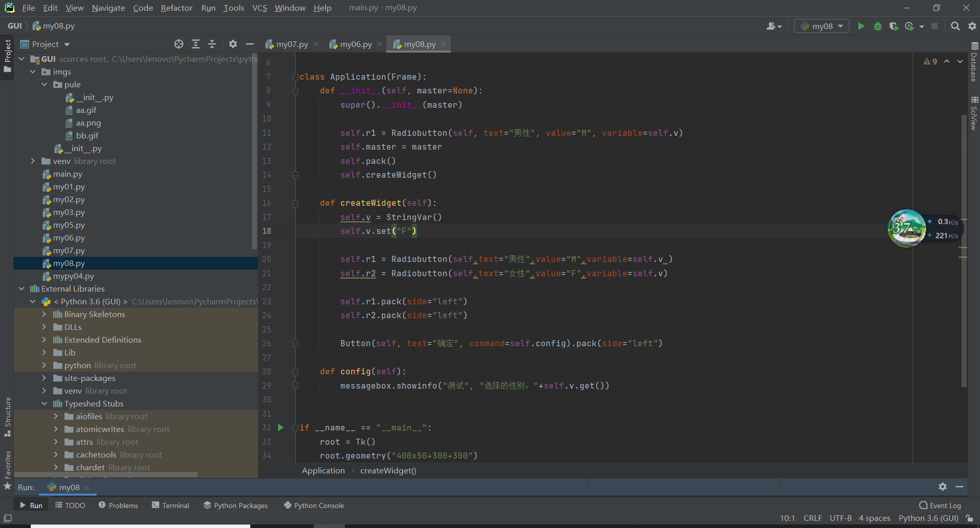Hide the Project tool window
This screenshot has height=528, width=980.
249,44
